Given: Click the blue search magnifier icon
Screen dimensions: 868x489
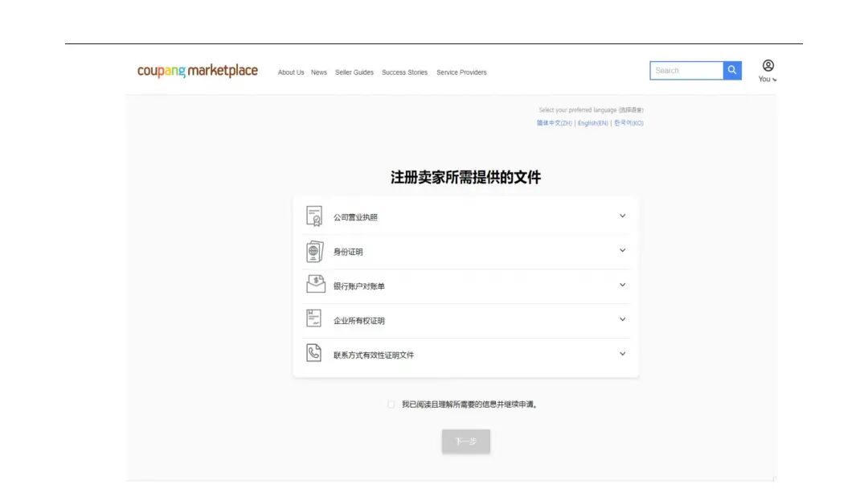Looking at the screenshot, I should 731,70.
